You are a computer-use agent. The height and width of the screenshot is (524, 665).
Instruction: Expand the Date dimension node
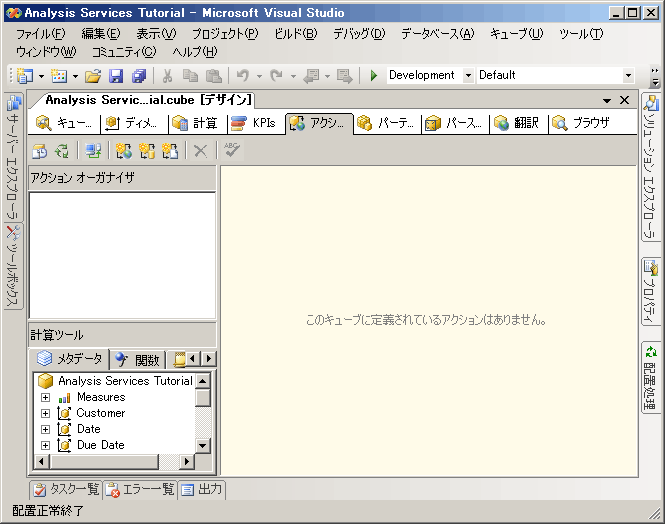tap(45, 429)
